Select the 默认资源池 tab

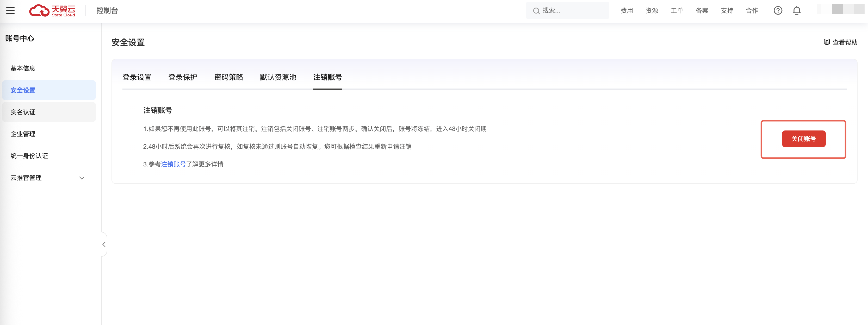278,77
